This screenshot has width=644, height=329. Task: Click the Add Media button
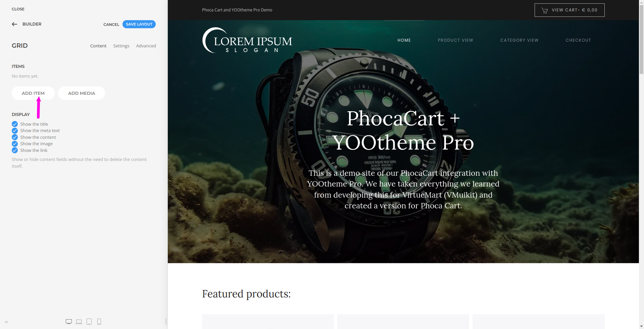(x=82, y=93)
